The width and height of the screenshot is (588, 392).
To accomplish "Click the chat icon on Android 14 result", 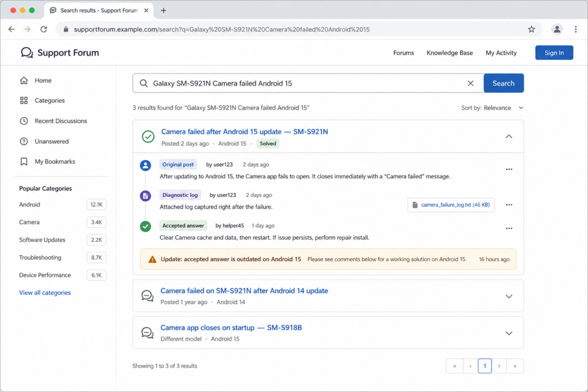I will [x=148, y=296].
